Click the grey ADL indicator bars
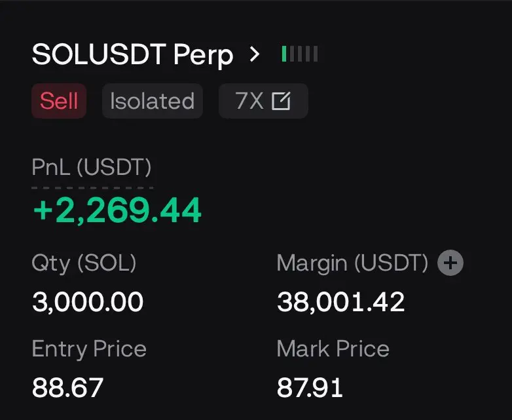The height and width of the screenshot is (420, 512). pyautogui.click(x=304, y=54)
